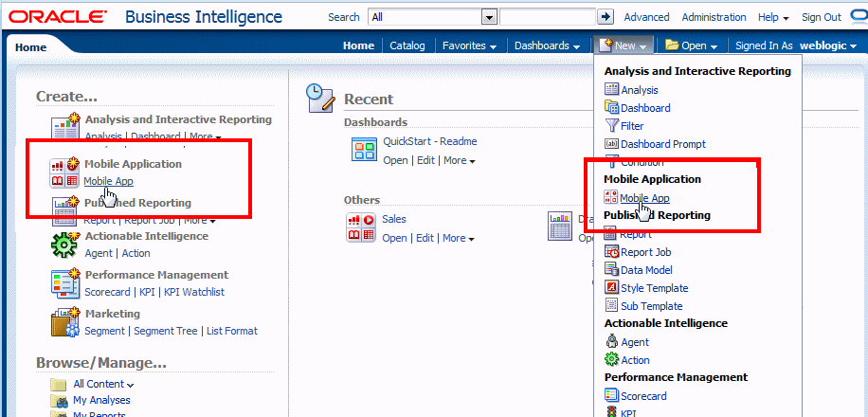This screenshot has width=868, height=417.
Task: Open the Open folder menu
Action: (692, 45)
